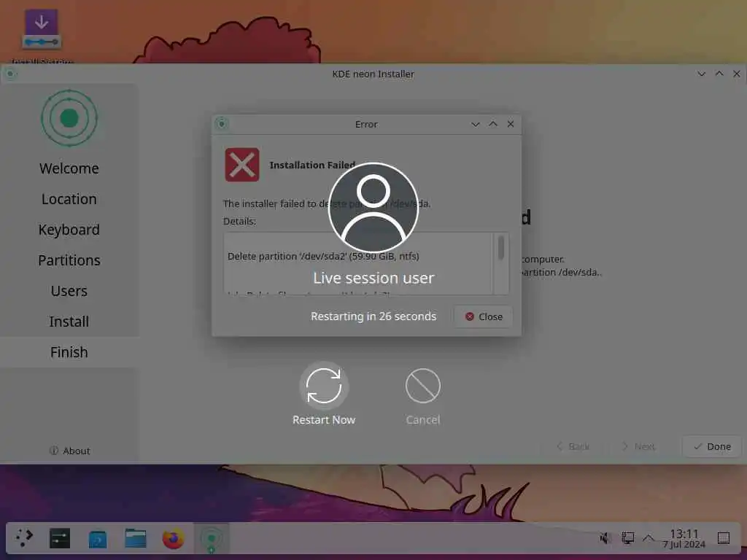Image resolution: width=747 pixels, height=560 pixels.
Task: Select the Location step in sidebar
Action: coord(69,199)
